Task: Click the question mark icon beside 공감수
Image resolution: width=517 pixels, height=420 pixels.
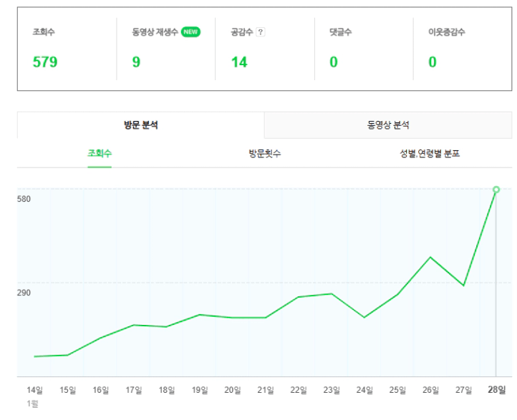Action: (261, 32)
